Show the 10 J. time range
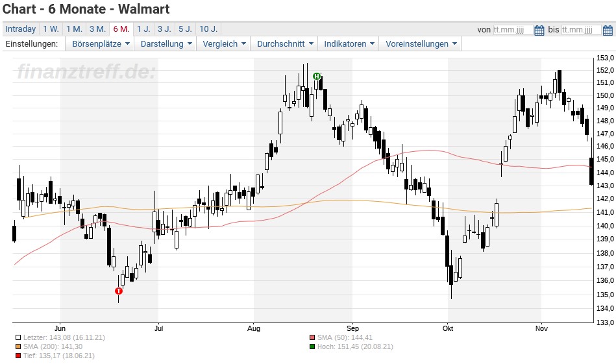Screen dimensions: 616x364 [x=208, y=29]
